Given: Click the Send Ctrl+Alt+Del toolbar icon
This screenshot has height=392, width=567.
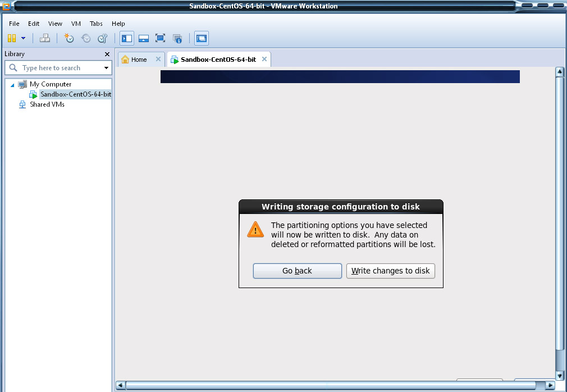Looking at the screenshot, I should [45, 38].
